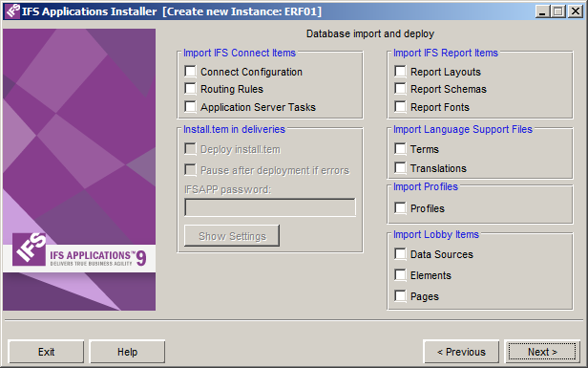588x368 pixels.
Task: Check the Profiles option
Action: pyautogui.click(x=401, y=208)
